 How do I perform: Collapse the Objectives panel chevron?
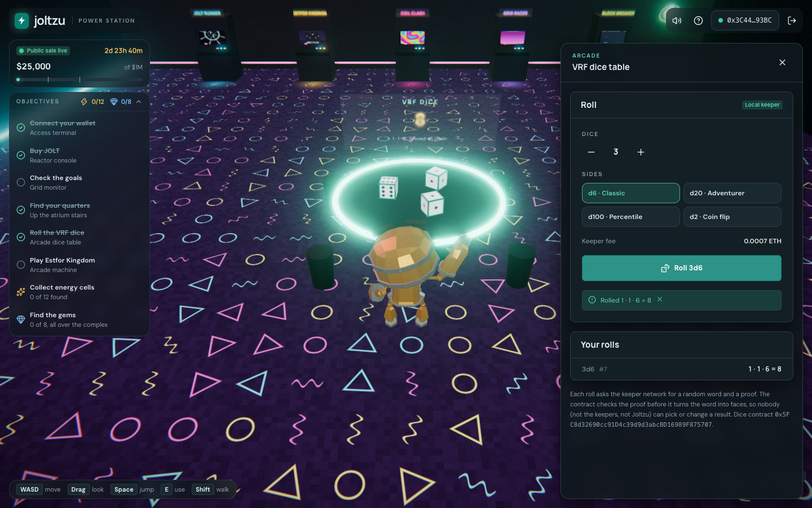coord(139,102)
